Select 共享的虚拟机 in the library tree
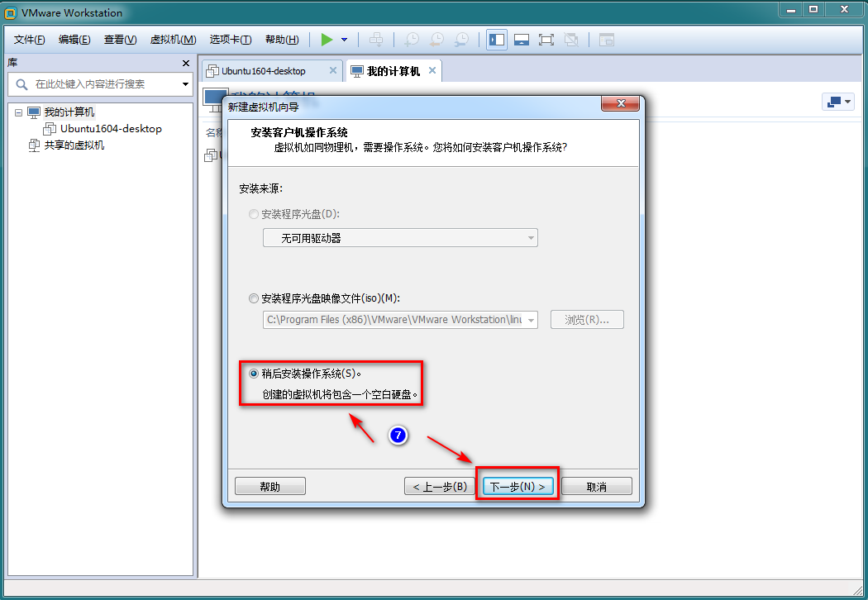 74,145
